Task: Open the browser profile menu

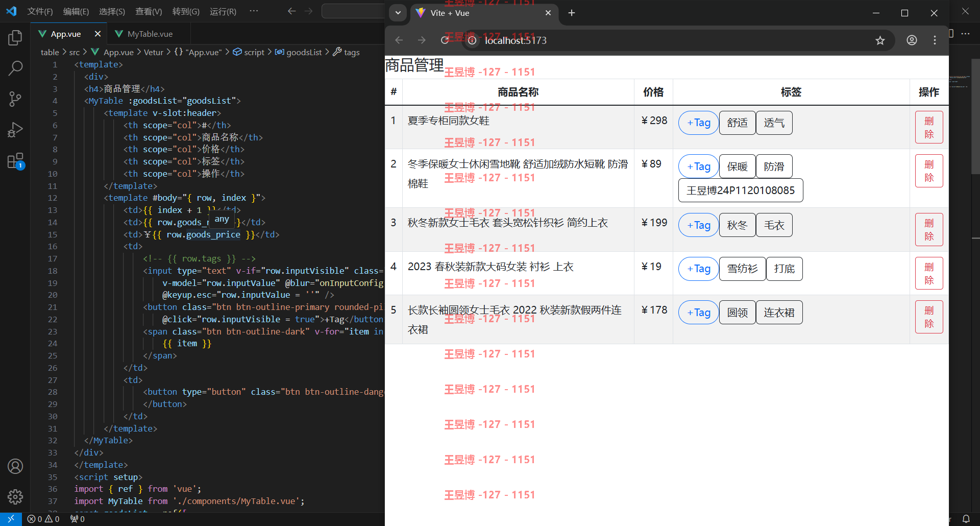Action: 912,40
